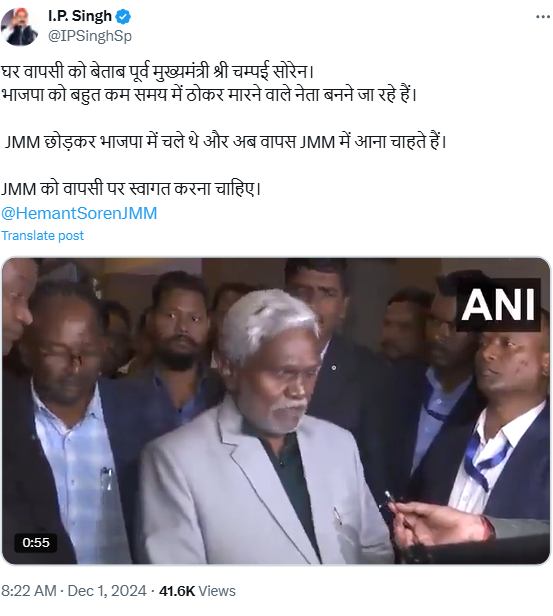Click the line mentioning JMM छोड़कर भाजपा
This screenshot has height=616, width=553.
pyautogui.click(x=225, y=142)
